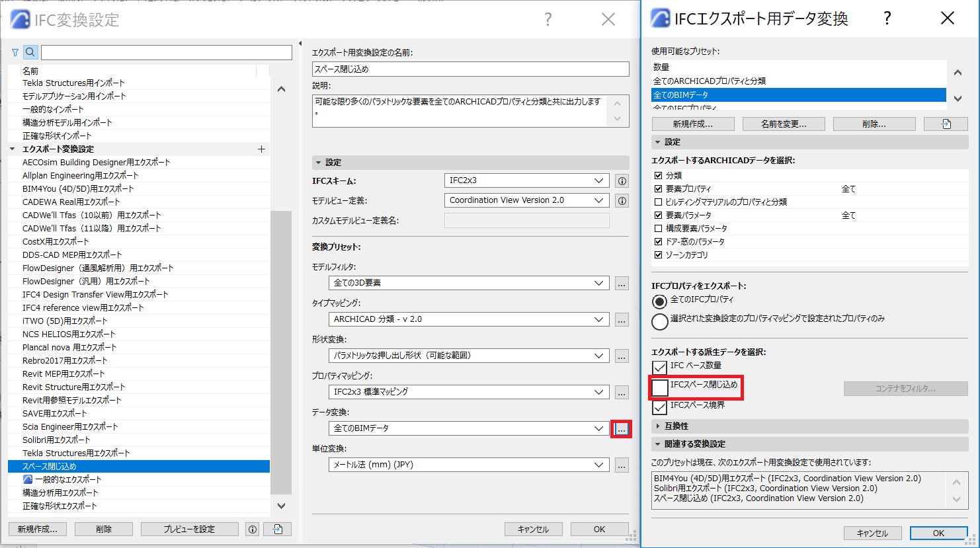
Task: Toggle 要素プロパティ checkbox
Action: click(x=658, y=188)
